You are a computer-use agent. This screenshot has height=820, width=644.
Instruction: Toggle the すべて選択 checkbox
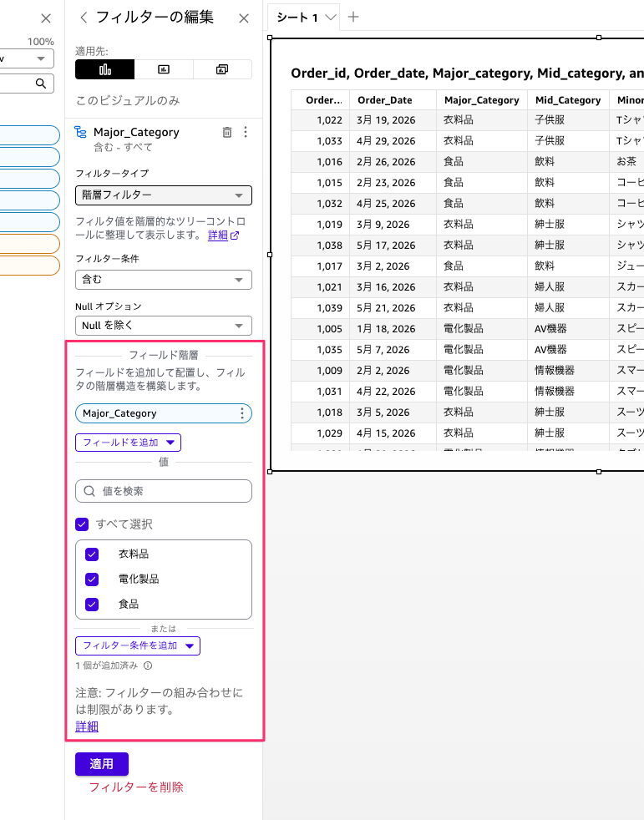coord(82,524)
